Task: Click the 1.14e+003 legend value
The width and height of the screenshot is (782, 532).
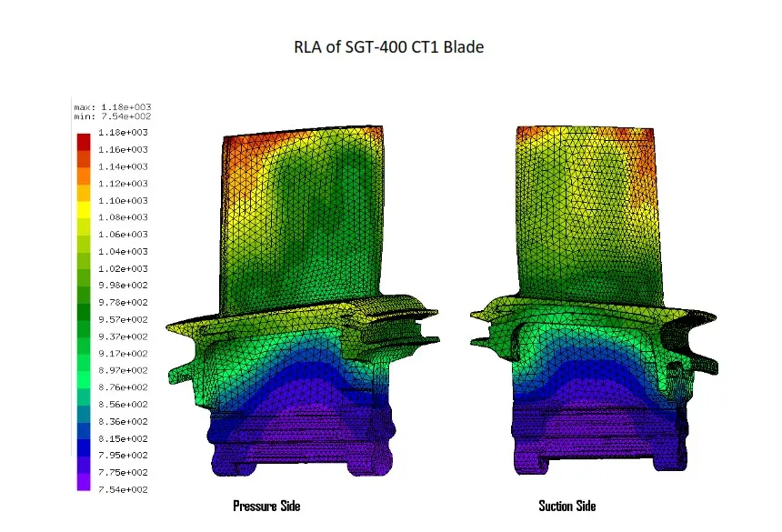Action: [123, 166]
